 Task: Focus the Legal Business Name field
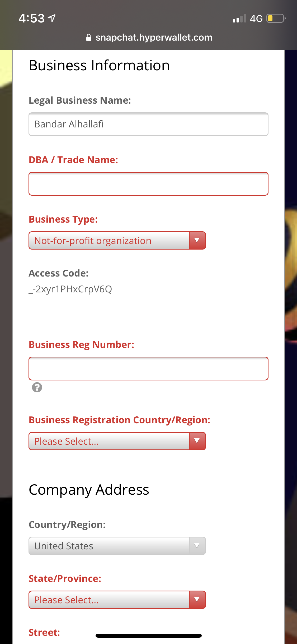(x=148, y=124)
